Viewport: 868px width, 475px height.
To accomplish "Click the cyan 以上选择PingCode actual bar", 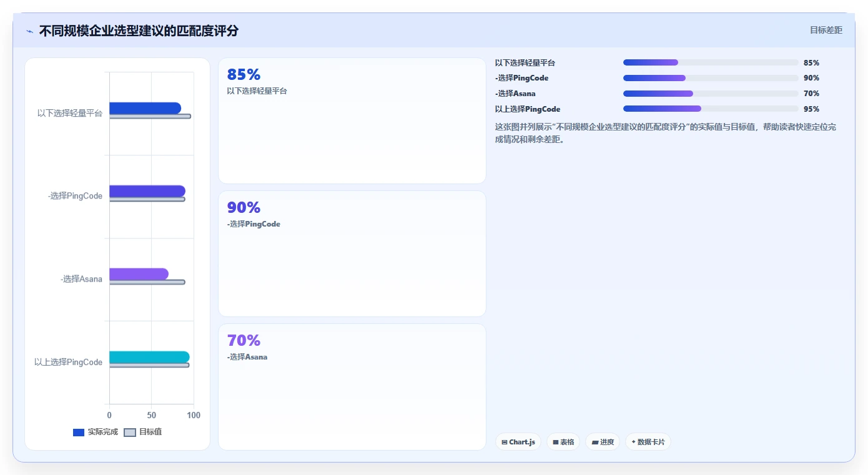I will pos(149,357).
